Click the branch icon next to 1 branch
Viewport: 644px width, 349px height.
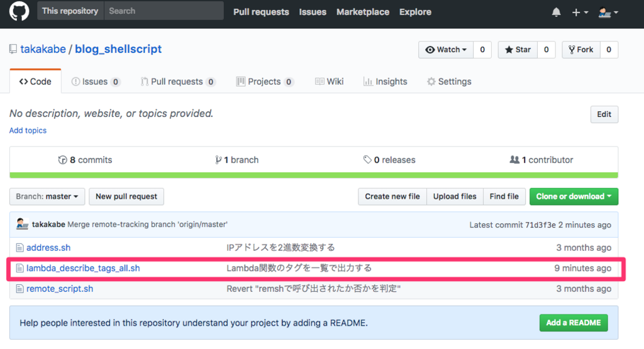click(218, 160)
